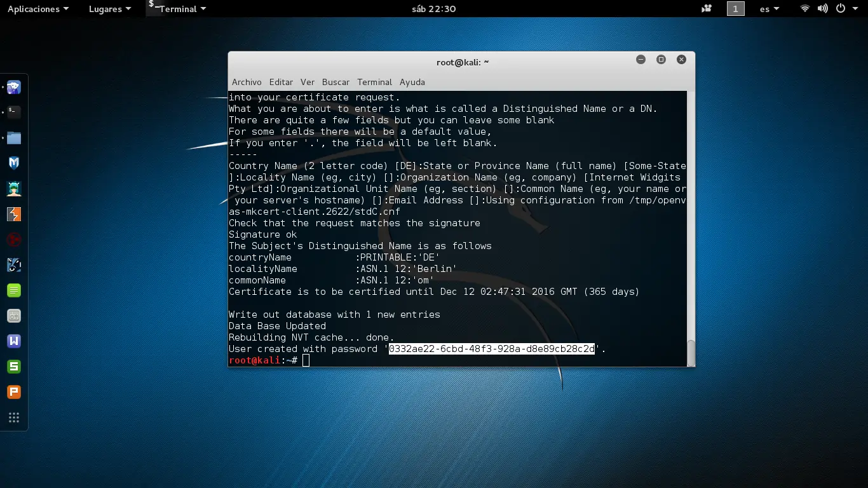Open the Iceweasel browser dock icon

(x=14, y=87)
